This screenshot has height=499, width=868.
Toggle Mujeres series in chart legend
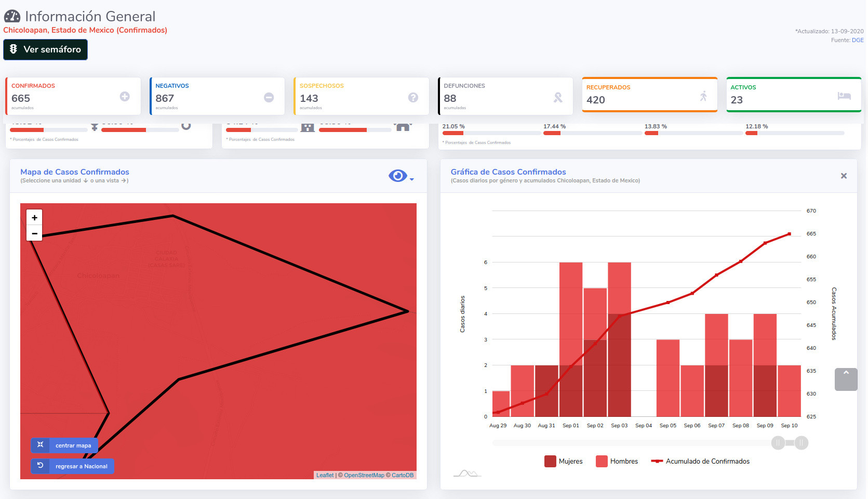pyautogui.click(x=564, y=461)
